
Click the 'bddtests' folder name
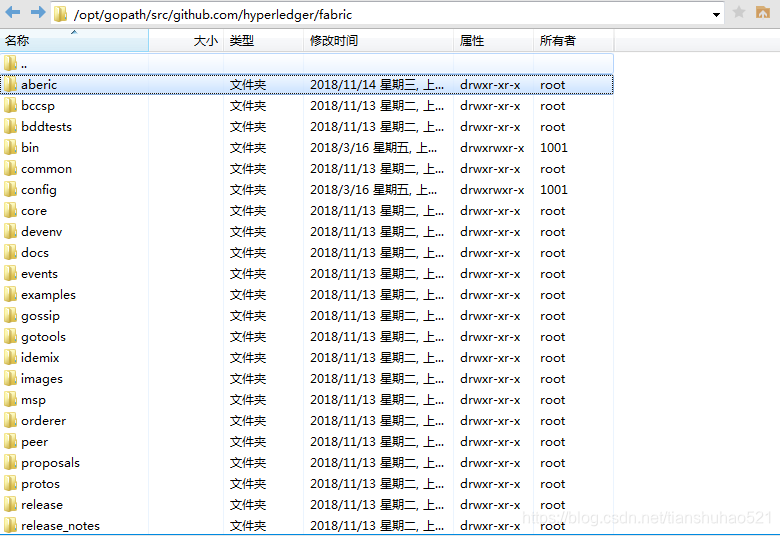tap(46, 126)
